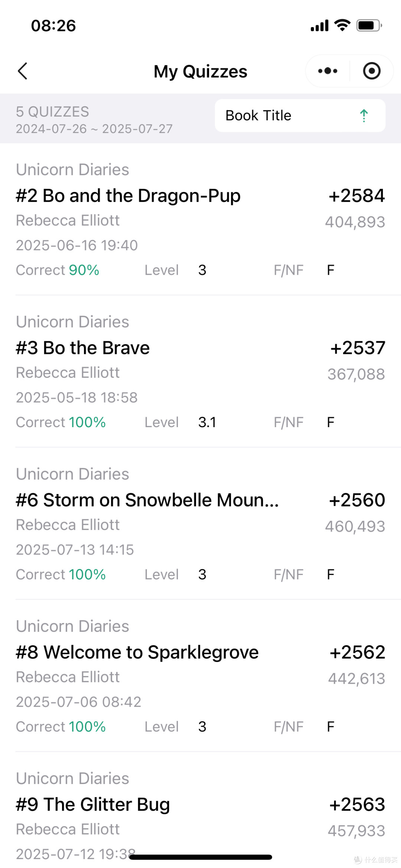The width and height of the screenshot is (401, 868).
Task: Open the Book Title sort dropdown
Action: (300, 116)
